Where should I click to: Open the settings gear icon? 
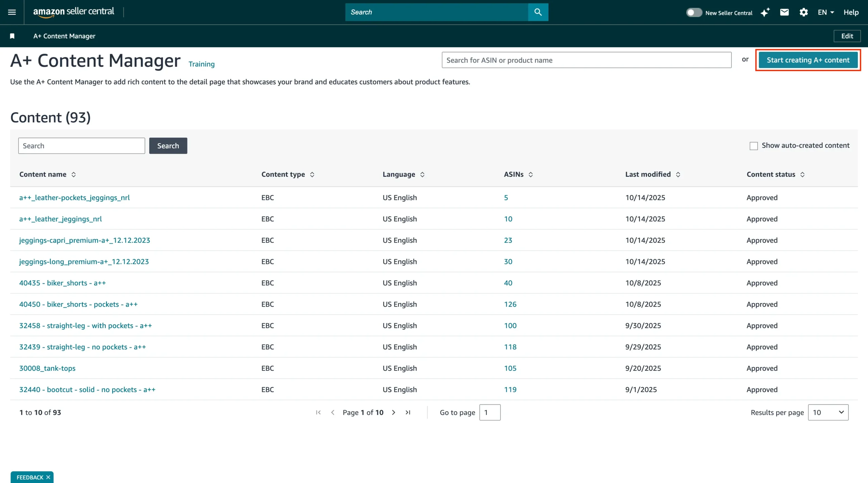coord(803,13)
